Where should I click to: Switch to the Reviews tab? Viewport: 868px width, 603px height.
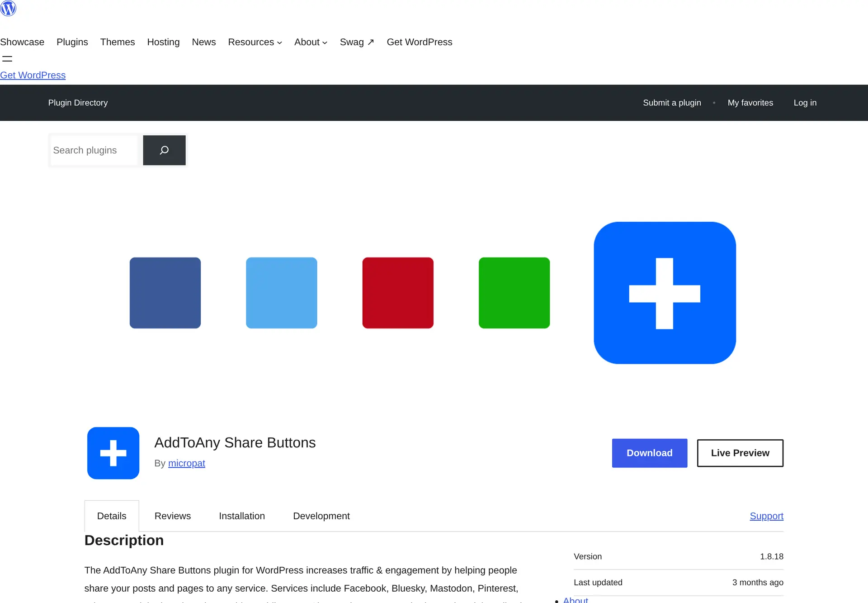[173, 516]
